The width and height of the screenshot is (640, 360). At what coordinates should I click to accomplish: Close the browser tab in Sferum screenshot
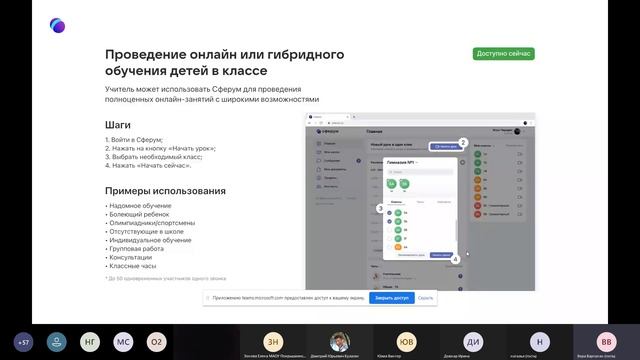click(348, 117)
